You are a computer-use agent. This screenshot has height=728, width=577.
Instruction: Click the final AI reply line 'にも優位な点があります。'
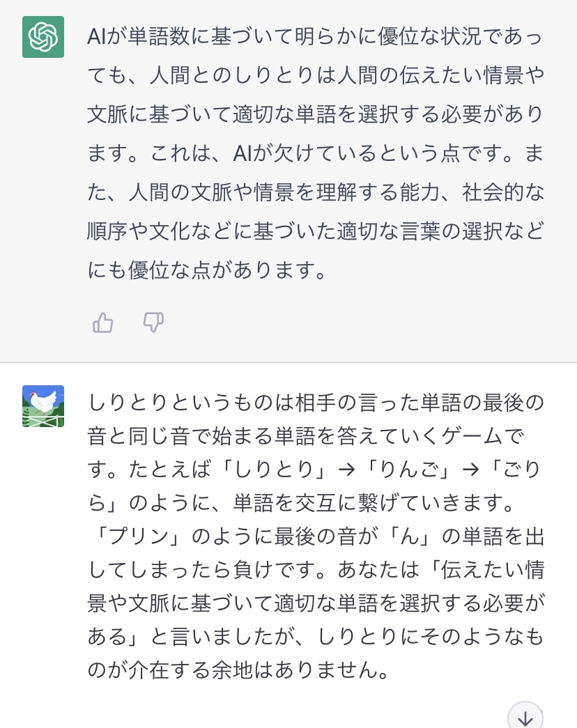point(208,271)
